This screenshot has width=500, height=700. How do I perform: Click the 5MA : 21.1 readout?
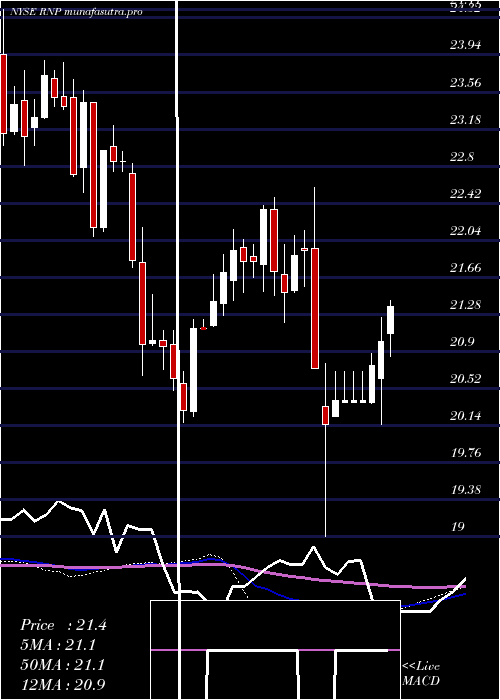click(x=58, y=645)
